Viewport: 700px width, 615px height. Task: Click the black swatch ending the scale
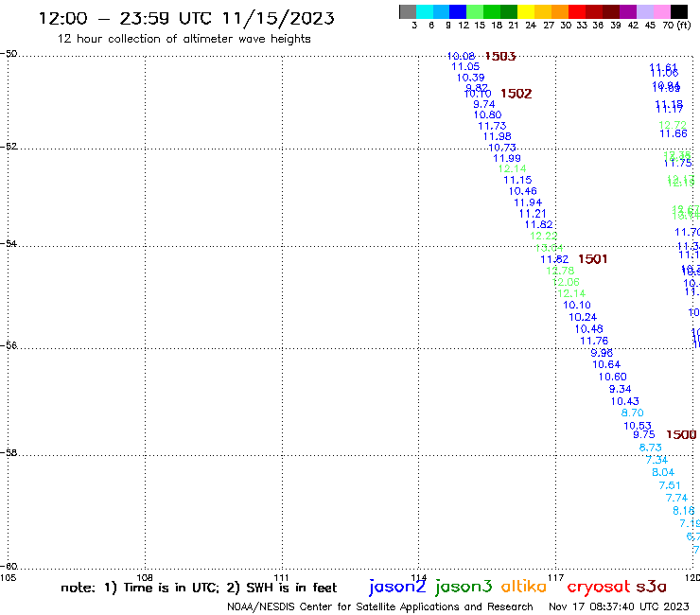pos(678,11)
